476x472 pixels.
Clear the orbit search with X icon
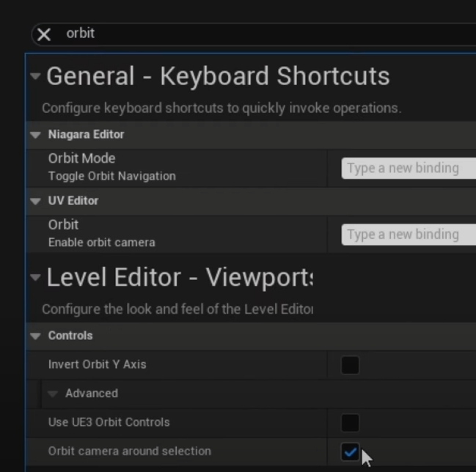(44, 34)
